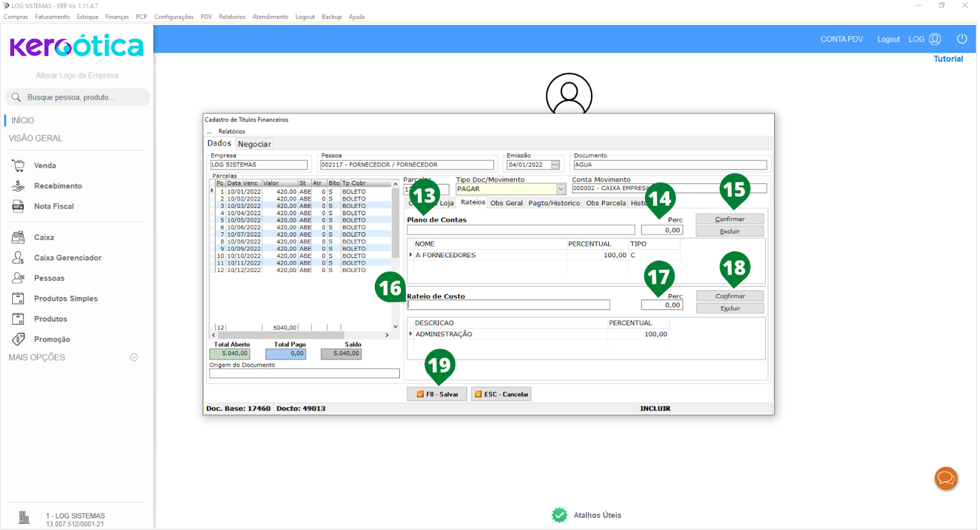Select the Rateios tab

coord(473,202)
